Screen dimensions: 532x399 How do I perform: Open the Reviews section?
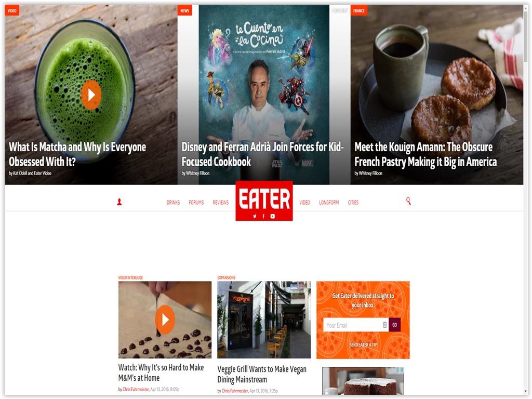(x=220, y=203)
